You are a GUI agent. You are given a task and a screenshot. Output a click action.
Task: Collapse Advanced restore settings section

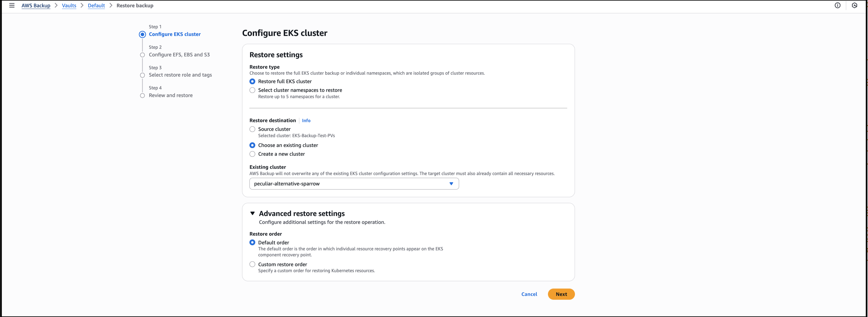click(252, 213)
